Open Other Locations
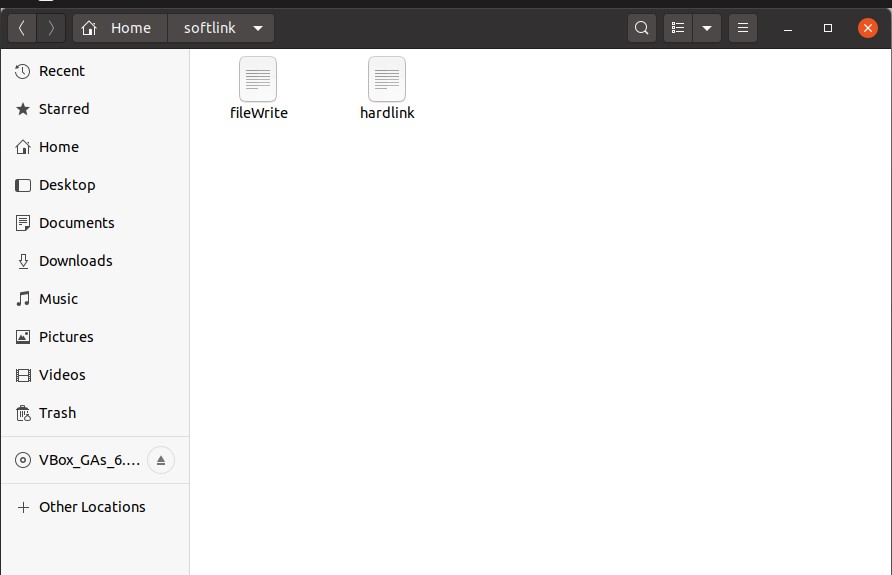 coord(91,507)
